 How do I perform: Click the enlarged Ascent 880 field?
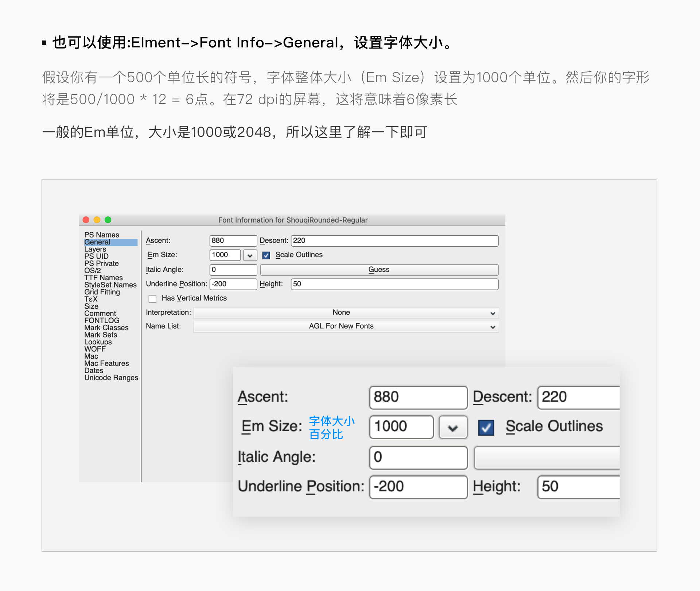coord(418,397)
